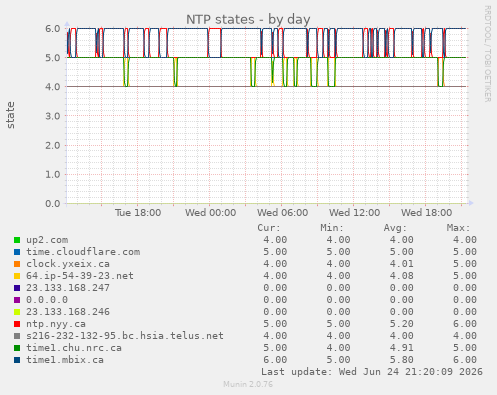Select the 'NTP states - by day' title

pos(248,20)
